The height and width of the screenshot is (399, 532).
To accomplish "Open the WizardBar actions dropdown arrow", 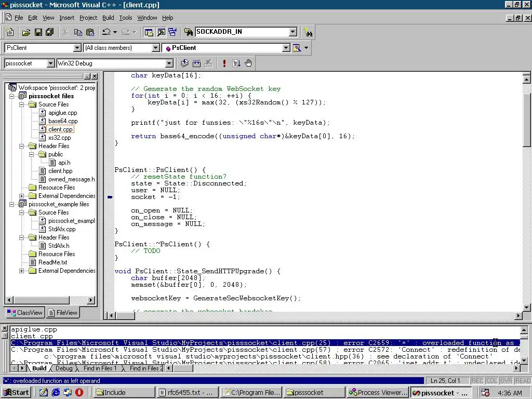I will point(307,48).
